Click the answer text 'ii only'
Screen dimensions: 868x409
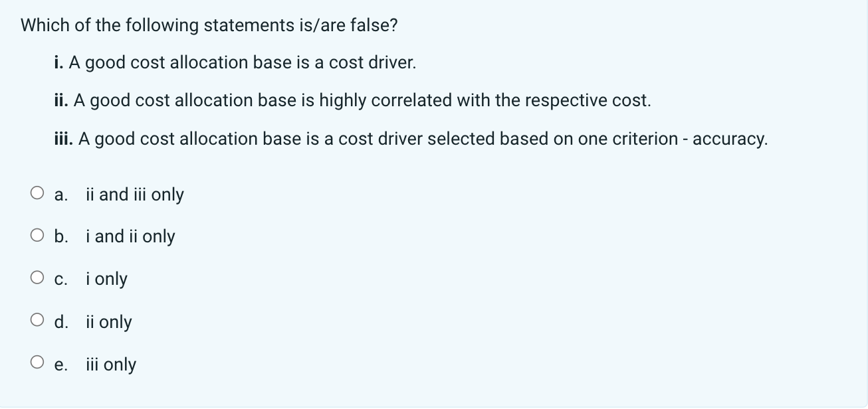[109, 322]
